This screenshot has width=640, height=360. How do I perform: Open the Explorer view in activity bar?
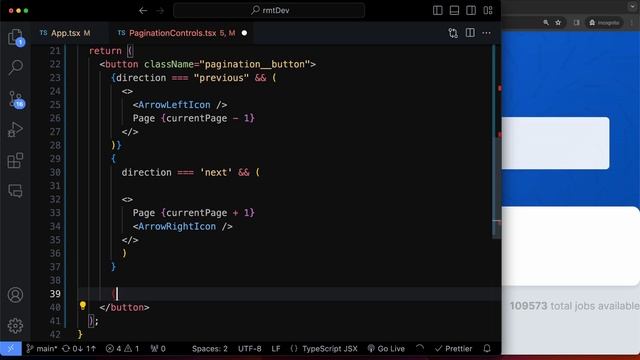(x=16, y=37)
